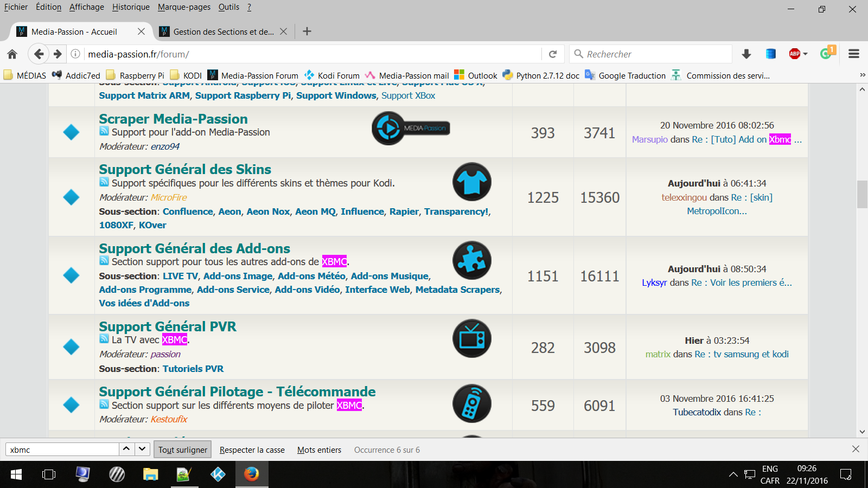Toggle Mots entiers search option
Screen dimensions: 868x488
pyautogui.click(x=319, y=450)
